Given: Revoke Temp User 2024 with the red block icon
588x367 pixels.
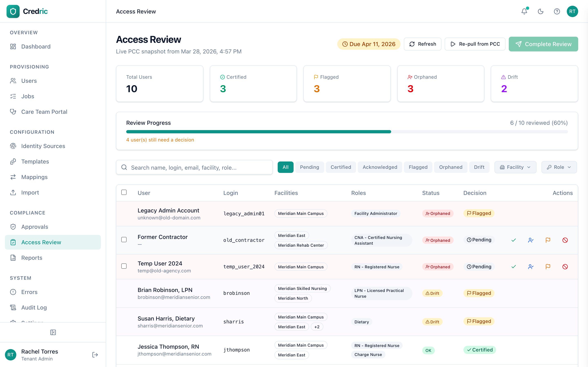Looking at the screenshot, I should 565,266.
